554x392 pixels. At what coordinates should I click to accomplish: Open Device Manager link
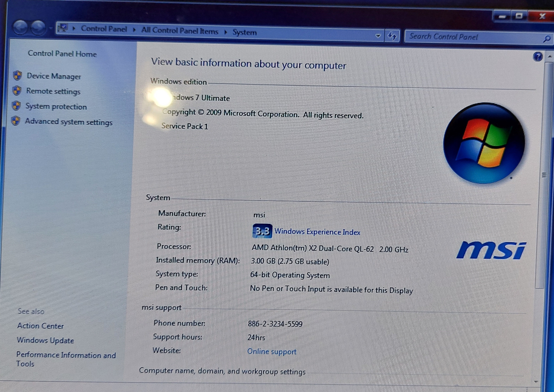[54, 76]
